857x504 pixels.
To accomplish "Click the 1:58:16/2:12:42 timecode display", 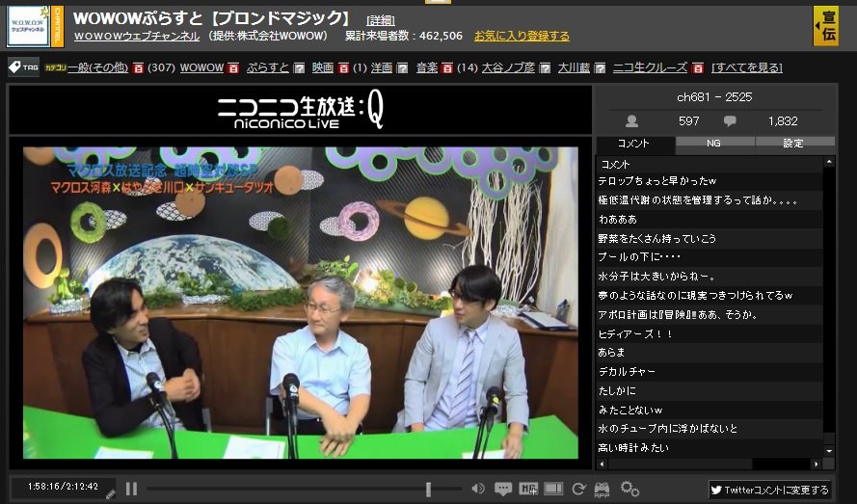I will click(x=63, y=486).
